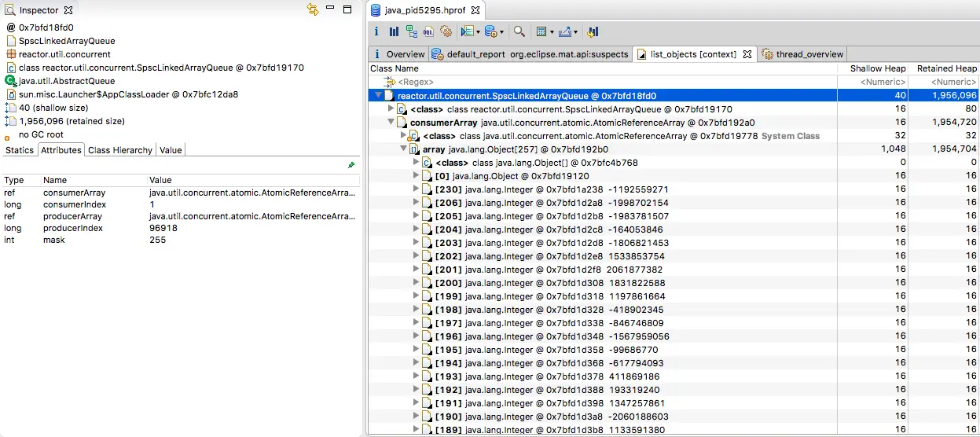Click the green pin icon in Inspector
Image resolution: width=980 pixels, height=437 pixels.
351,165
